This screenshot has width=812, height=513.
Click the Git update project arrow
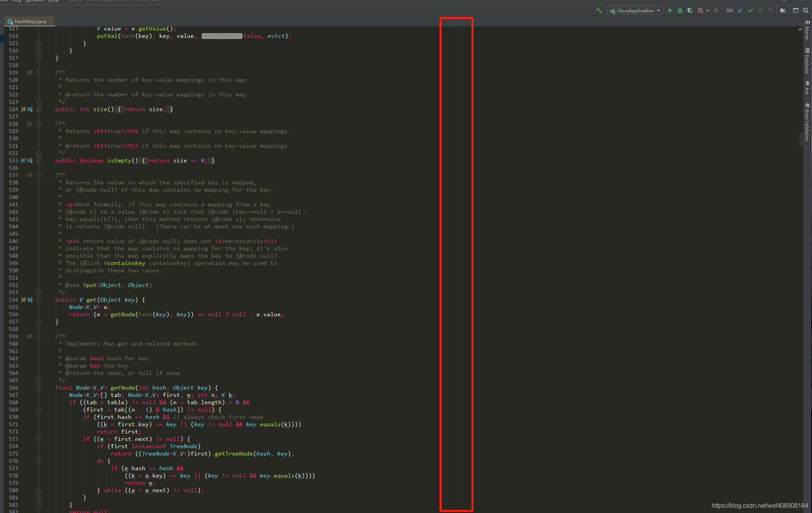pos(740,10)
